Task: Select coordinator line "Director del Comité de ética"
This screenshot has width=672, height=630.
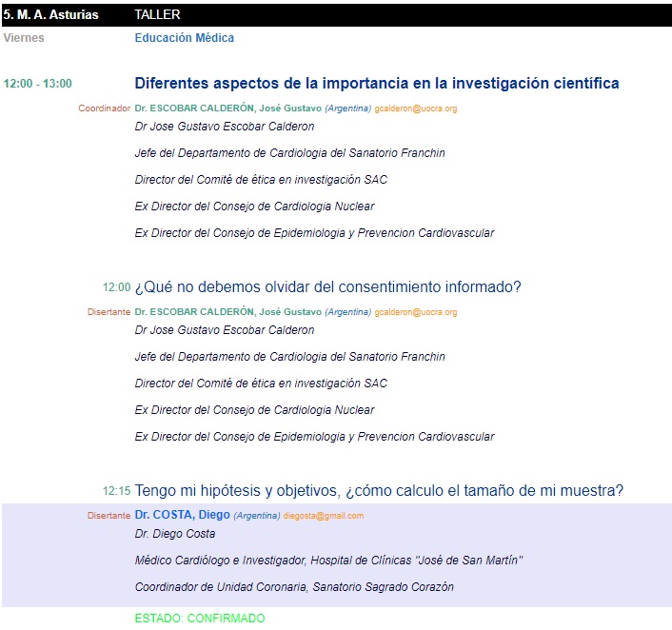Action: click(x=261, y=179)
